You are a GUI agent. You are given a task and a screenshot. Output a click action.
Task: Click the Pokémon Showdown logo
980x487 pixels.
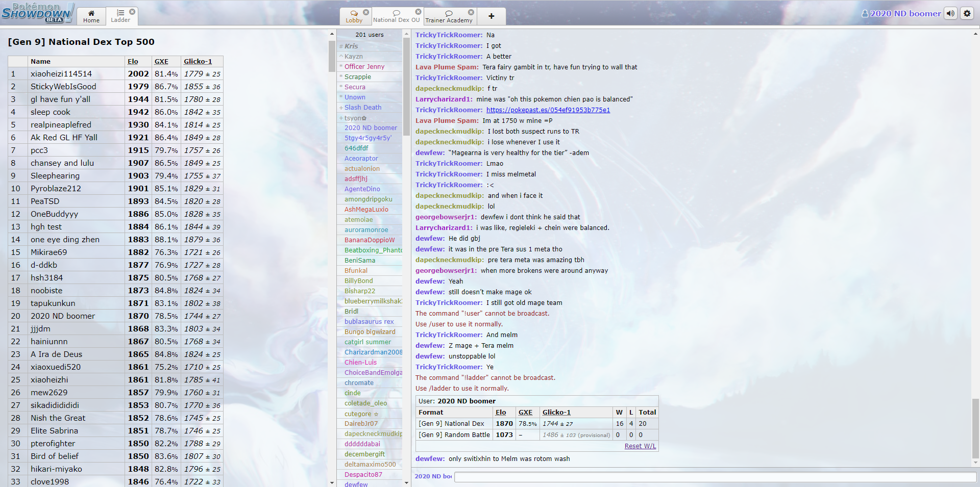point(37,13)
